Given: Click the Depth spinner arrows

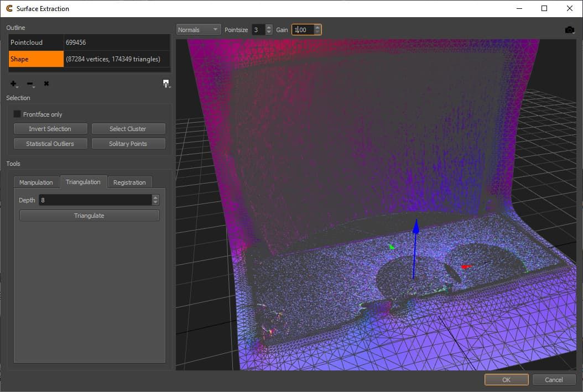Looking at the screenshot, I should click(x=155, y=200).
